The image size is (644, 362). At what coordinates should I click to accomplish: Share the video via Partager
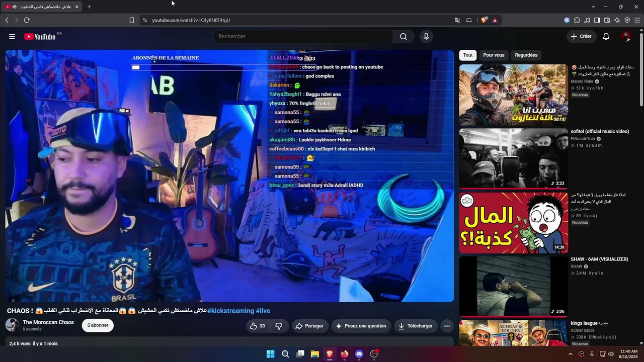point(309,326)
